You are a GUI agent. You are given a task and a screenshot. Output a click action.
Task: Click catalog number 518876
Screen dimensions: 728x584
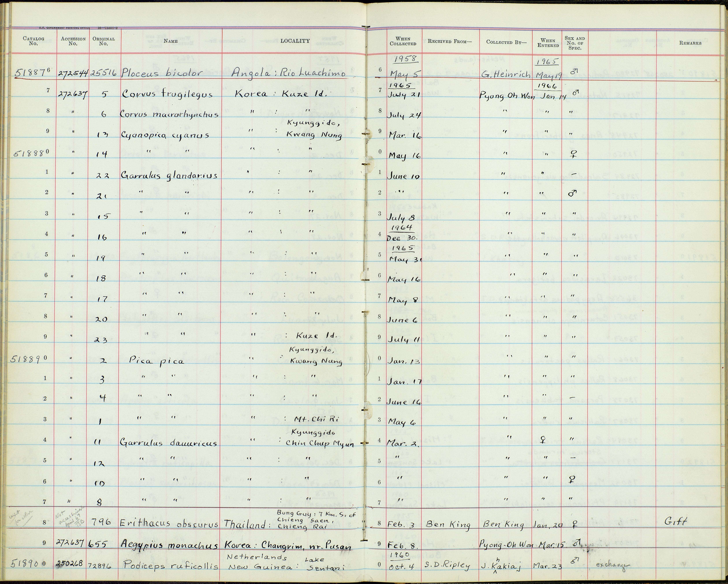tap(32, 72)
